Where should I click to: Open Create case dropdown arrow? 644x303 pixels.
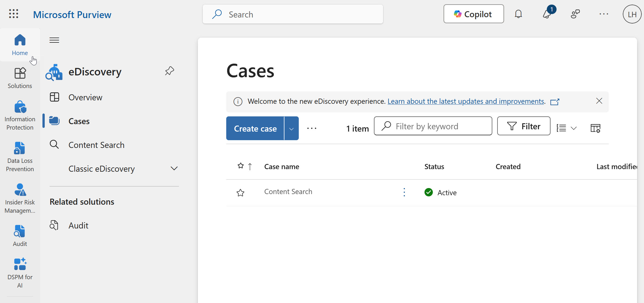(x=292, y=128)
